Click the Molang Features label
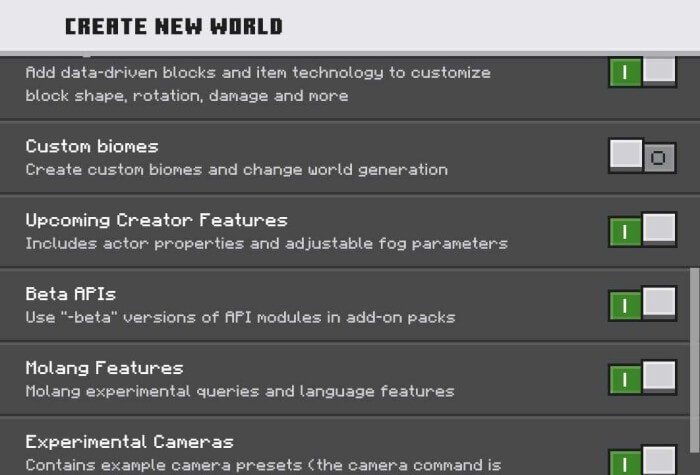The image size is (700, 475). pos(104,368)
